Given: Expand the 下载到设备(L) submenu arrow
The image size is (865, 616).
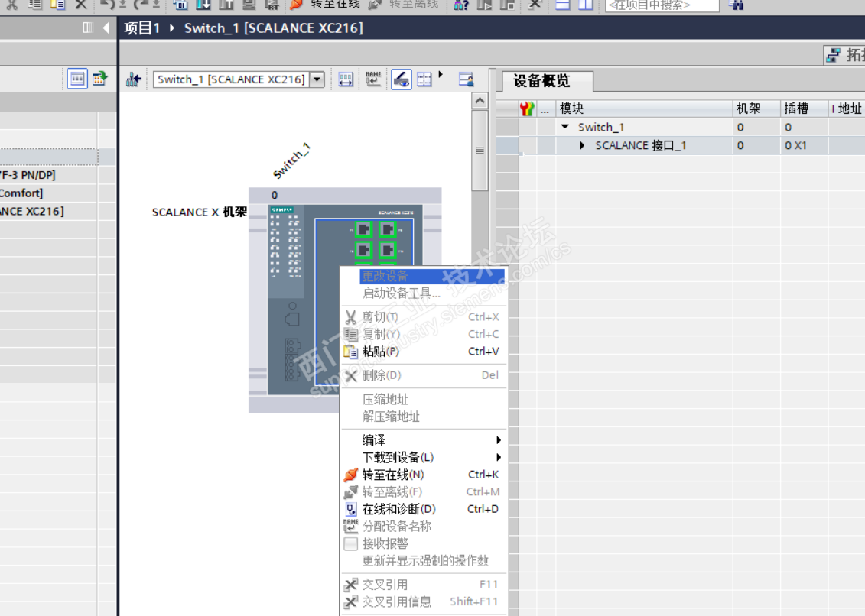Looking at the screenshot, I should pyautogui.click(x=499, y=457).
